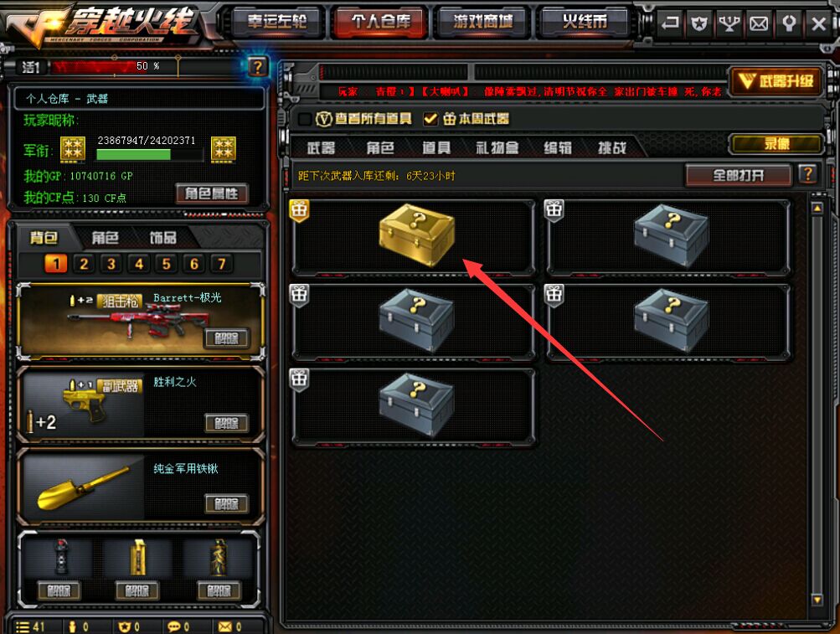Click the return arrow icon in top bar

(669, 23)
